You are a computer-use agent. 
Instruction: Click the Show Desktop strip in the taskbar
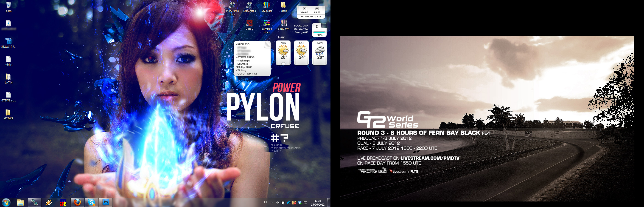pos(329,202)
